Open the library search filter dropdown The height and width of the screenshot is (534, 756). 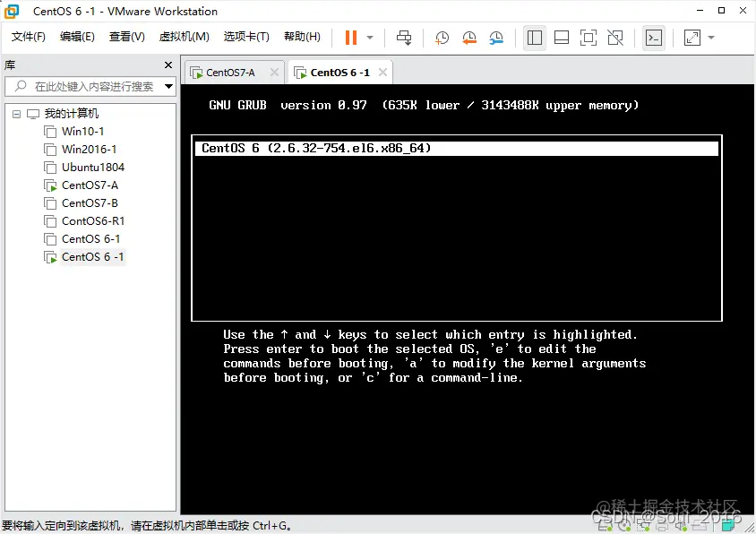point(168,86)
